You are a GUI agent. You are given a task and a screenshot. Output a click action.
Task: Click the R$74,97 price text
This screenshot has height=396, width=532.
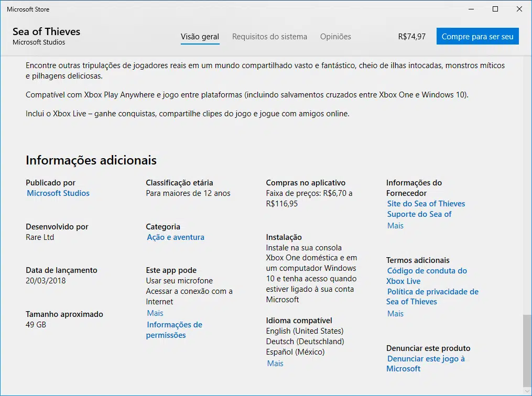(412, 37)
